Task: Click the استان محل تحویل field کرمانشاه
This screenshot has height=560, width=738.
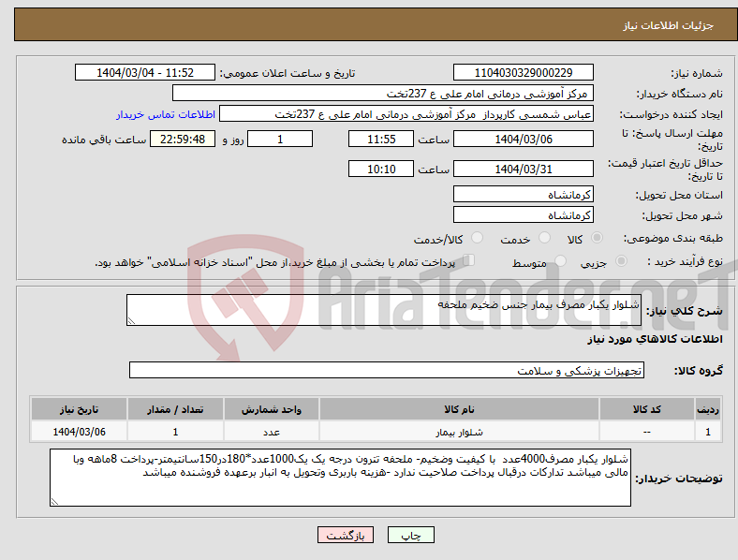Action: 524,194
